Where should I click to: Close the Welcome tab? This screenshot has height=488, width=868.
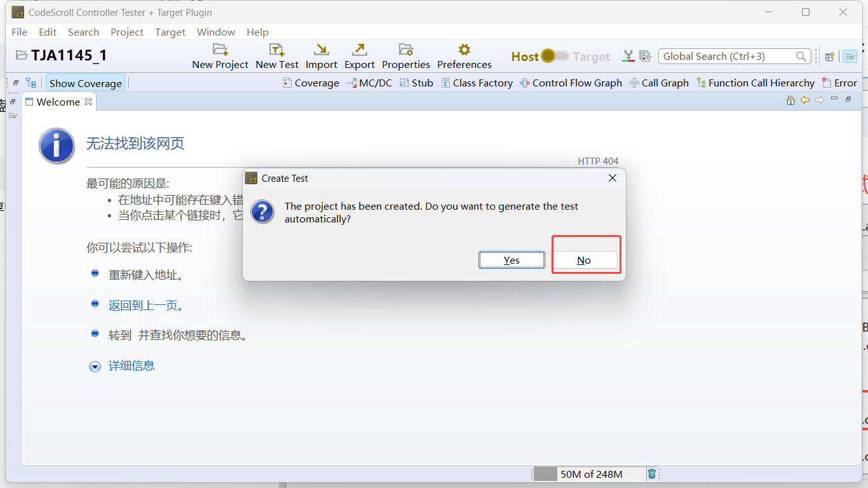tap(88, 102)
